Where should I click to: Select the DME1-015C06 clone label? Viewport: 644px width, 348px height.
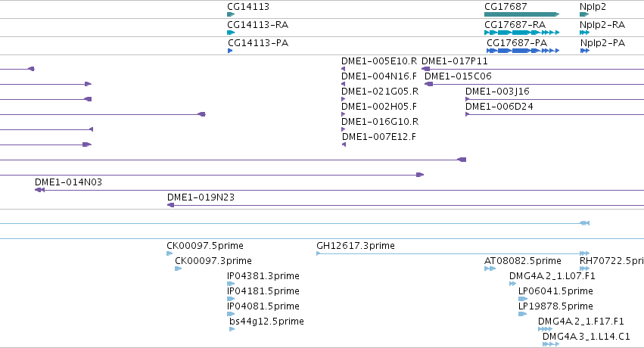click(x=458, y=76)
